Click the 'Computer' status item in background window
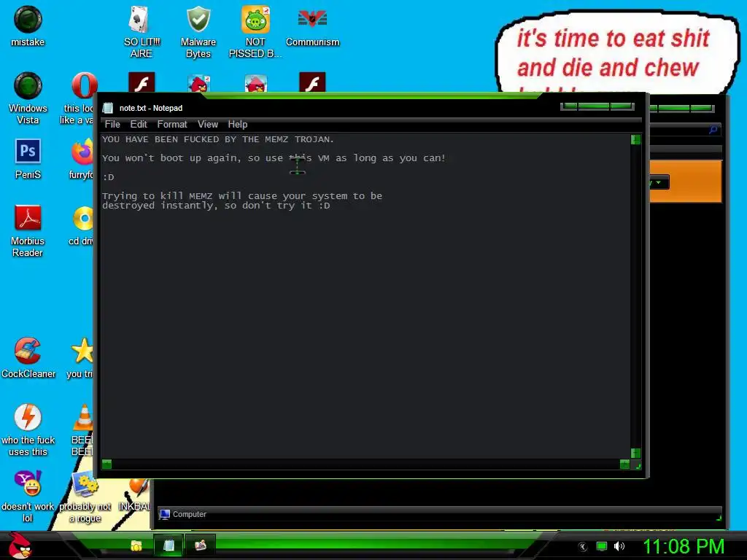The image size is (747, 560). [x=183, y=514]
